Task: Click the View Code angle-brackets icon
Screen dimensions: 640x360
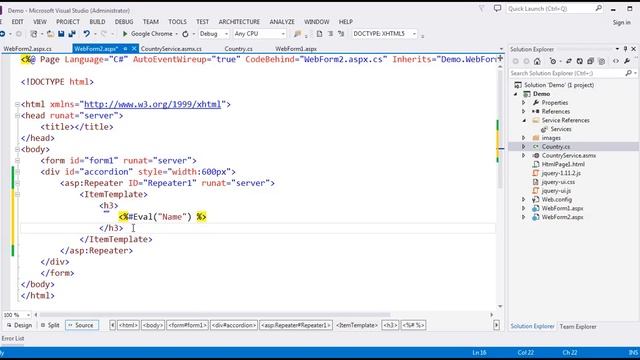Action: click(x=616, y=61)
